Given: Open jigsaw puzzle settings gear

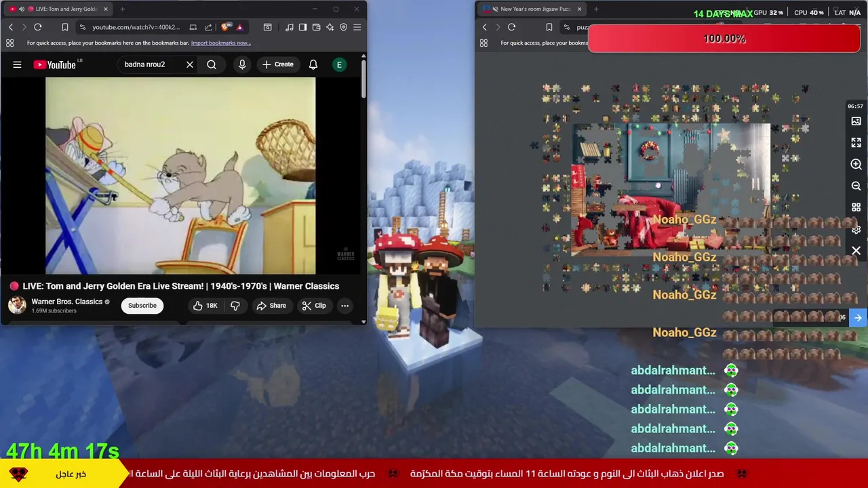Looking at the screenshot, I should (856, 230).
